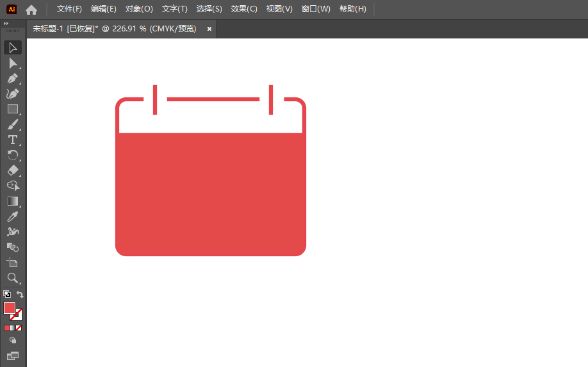Click the Change Screen Mode icon
The height and width of the screenshot is (367, 588).
13,355
